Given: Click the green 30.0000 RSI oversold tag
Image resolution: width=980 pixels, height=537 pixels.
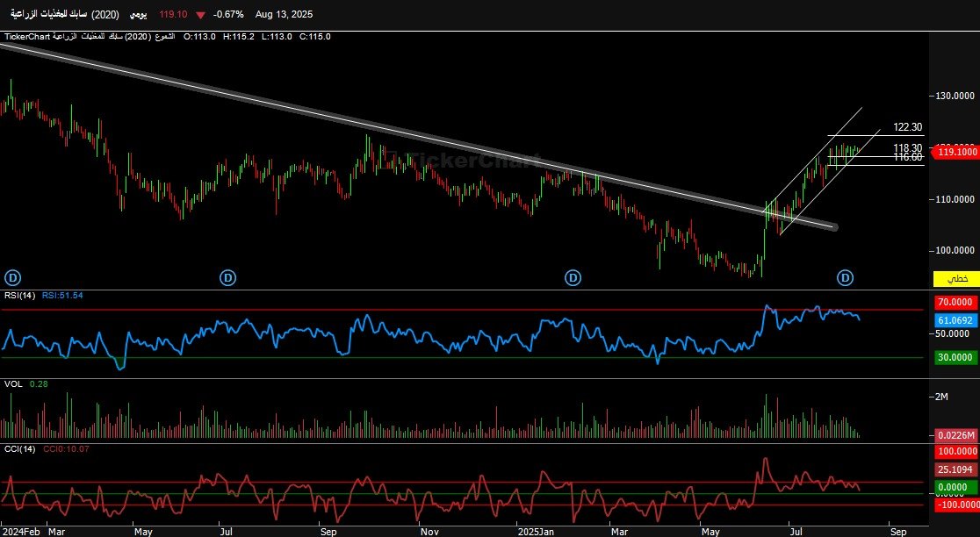Looking at the screenshot, I should coord(956,357).
